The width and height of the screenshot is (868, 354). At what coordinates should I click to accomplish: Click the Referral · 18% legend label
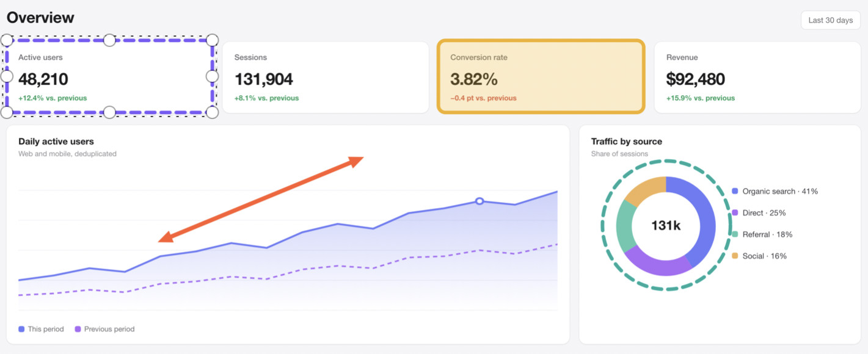click(x=767, y=234)
